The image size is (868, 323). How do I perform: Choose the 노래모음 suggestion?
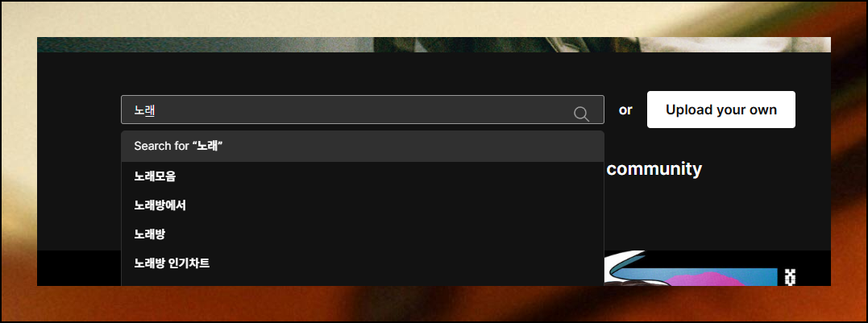(362, 176)
